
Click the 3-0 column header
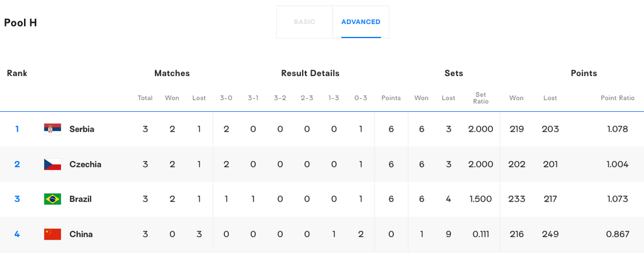point(226,98)
